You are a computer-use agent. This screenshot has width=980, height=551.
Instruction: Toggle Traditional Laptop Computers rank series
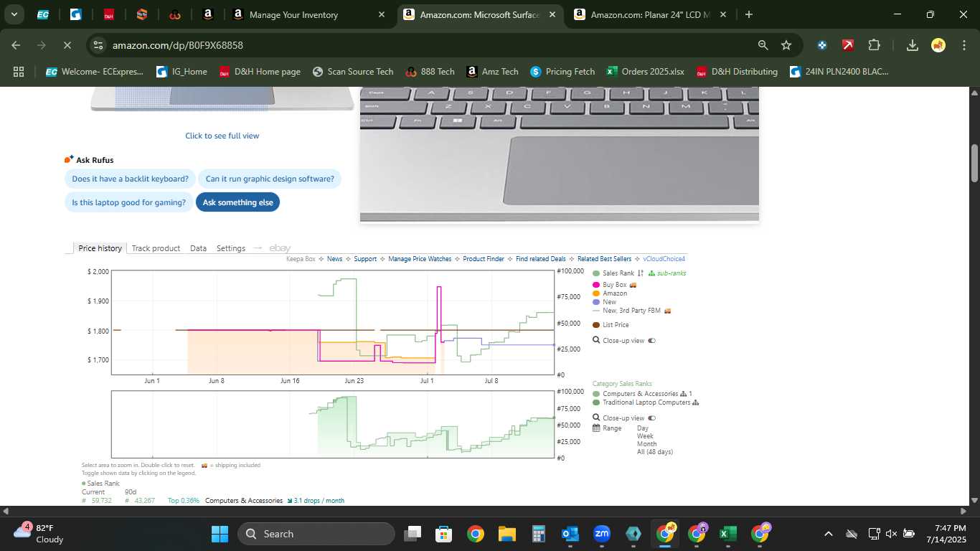[x=641, y=402]
